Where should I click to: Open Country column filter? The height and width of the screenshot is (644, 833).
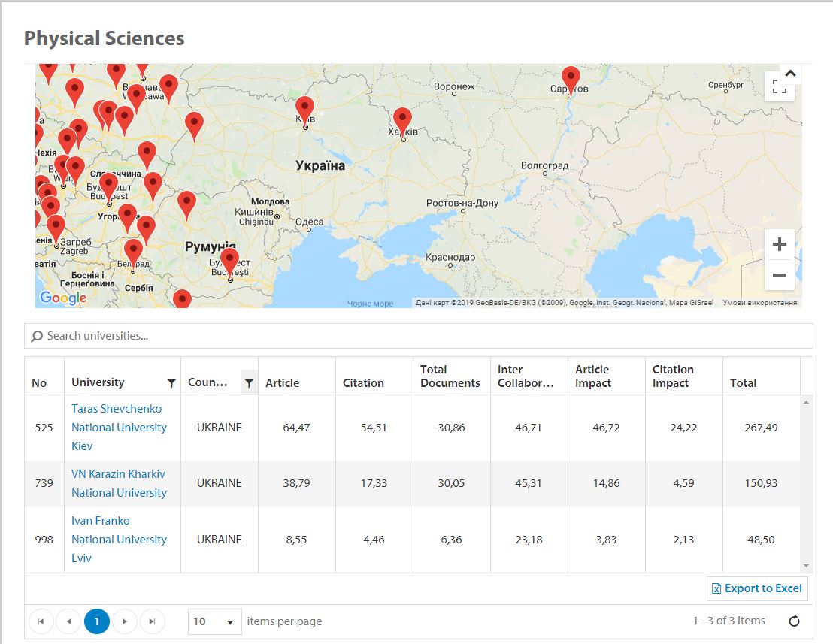pos(249,382)
